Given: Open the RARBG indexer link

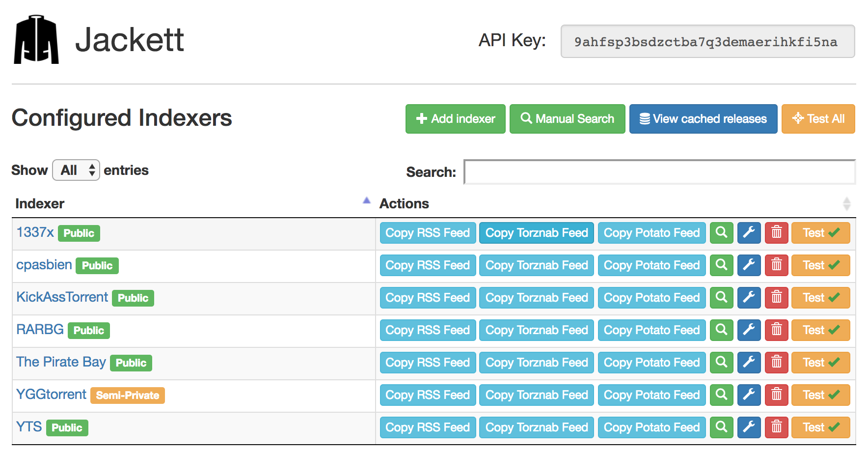Looking at the screenshot, I should [x=40, y=329].
